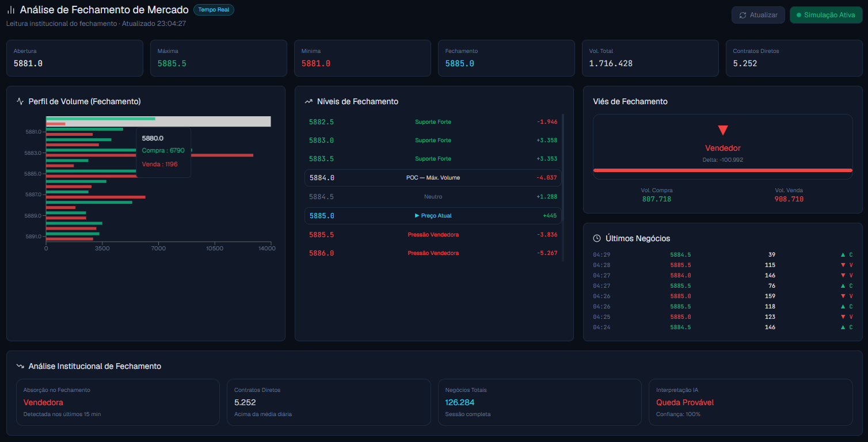
Task: Click the Contratos Diretos 5.252 top card
Action: click(794, 58)
